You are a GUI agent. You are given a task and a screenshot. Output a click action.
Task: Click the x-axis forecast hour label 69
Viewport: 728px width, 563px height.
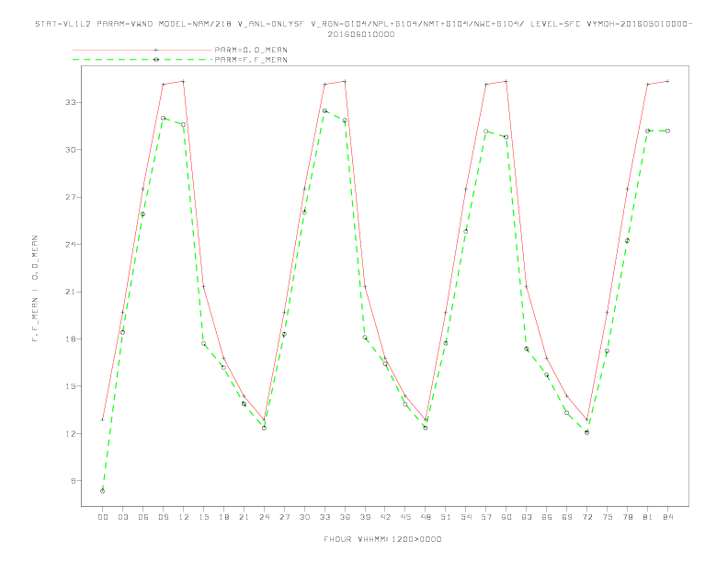tap(567, 517)
